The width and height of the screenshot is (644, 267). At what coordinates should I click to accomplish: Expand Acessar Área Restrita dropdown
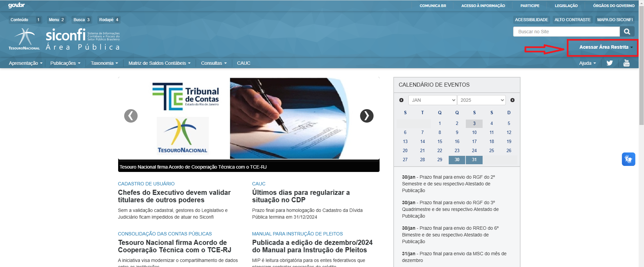[606, 47]
